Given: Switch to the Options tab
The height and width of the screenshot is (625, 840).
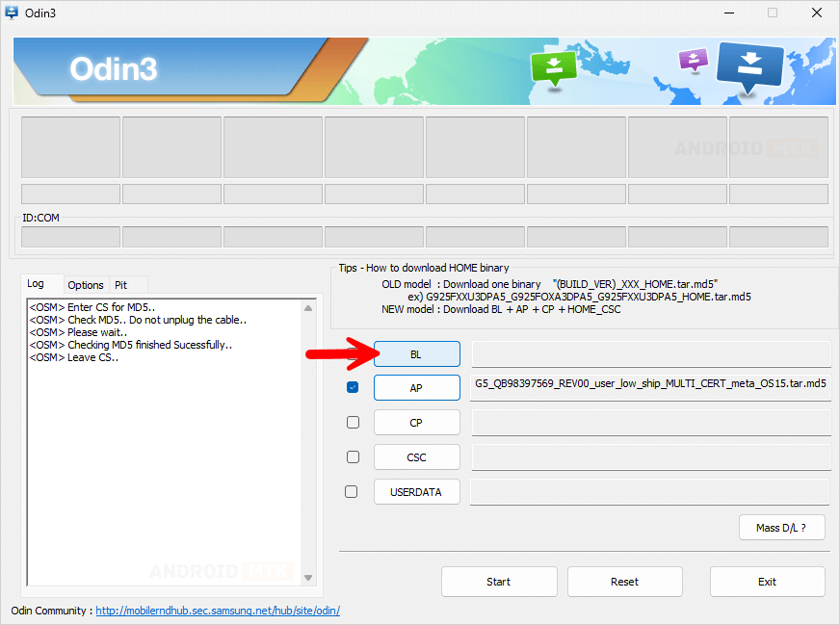Looking at the screenshot, I should tap(86, 285).
